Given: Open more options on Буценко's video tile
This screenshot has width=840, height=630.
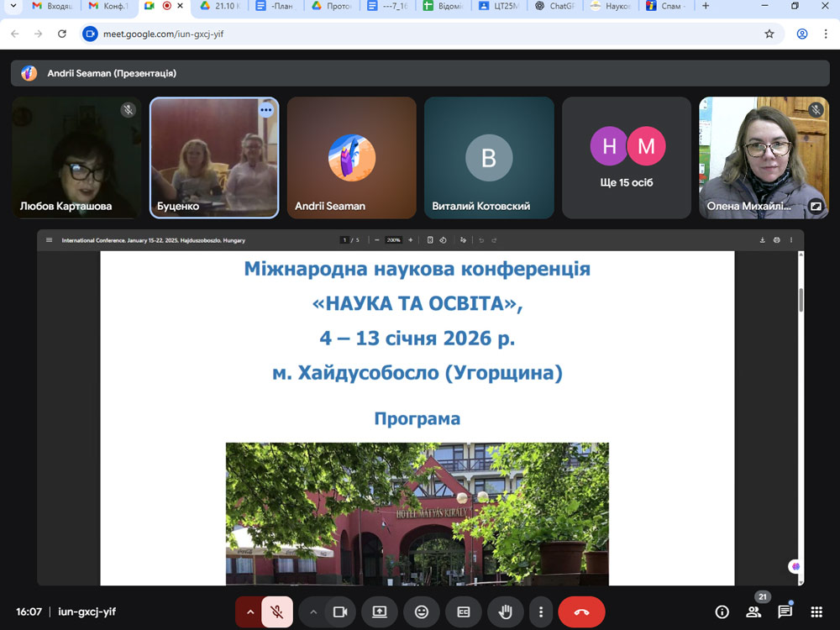Looking at the screenshot, I should [x=266, y=109].
